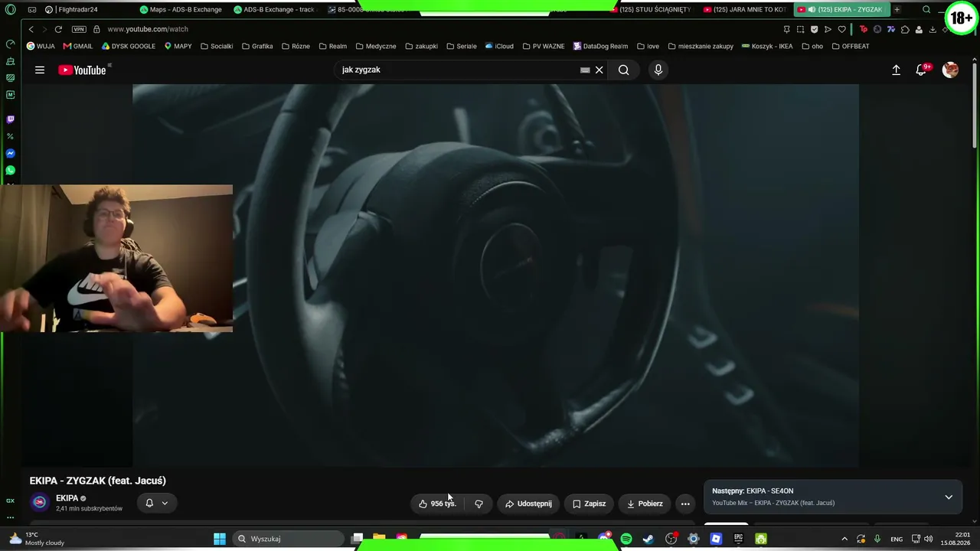Open Spotify from the taskbar

click(x=626, y=539)
